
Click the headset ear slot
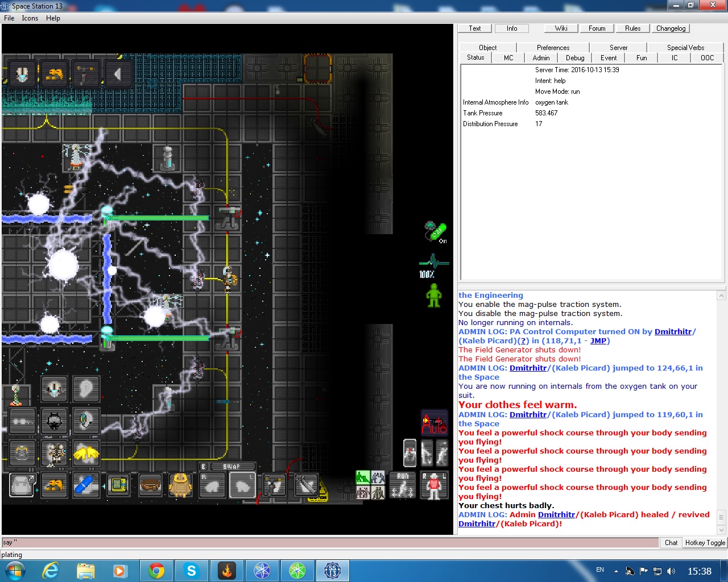click(x=86, y=421)
